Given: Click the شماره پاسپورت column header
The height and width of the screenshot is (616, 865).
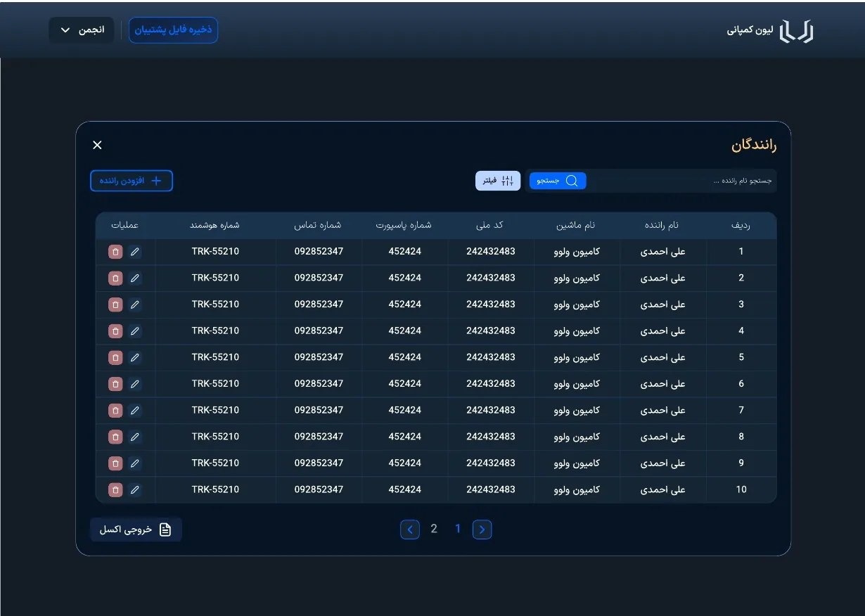Looking at the screenshot, I should coord(404,225).
